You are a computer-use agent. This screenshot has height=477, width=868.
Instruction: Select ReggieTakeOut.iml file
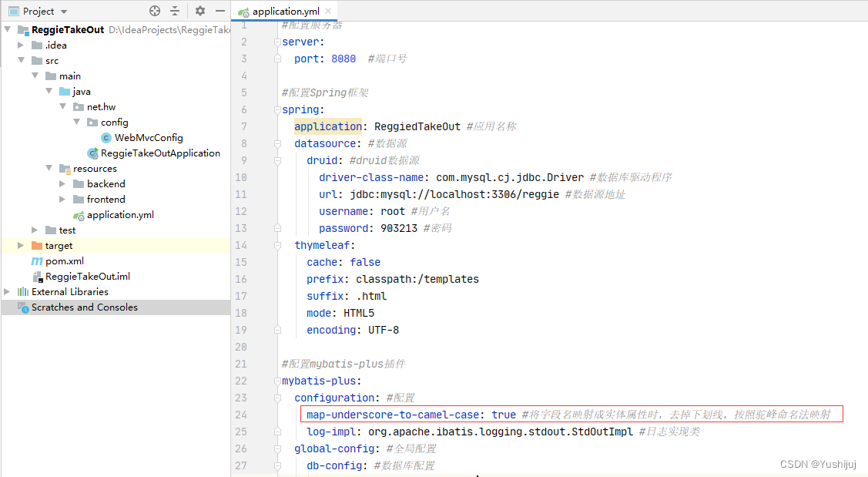point(88,277)
